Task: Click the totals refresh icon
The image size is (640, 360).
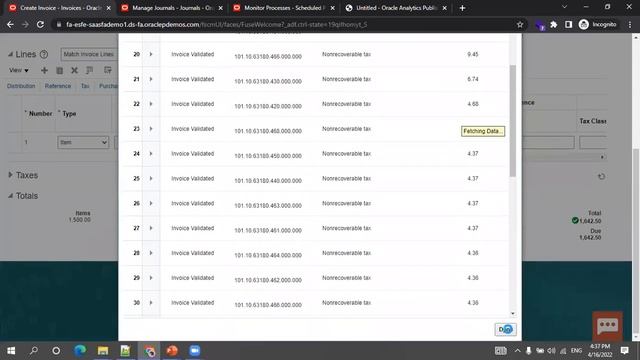Action: (x=601, y=177)
